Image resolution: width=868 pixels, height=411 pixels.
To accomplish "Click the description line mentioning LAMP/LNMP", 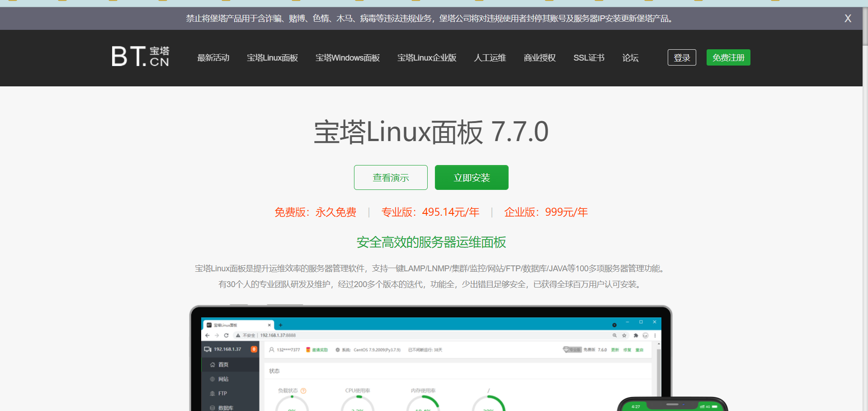I will (431, 269).
